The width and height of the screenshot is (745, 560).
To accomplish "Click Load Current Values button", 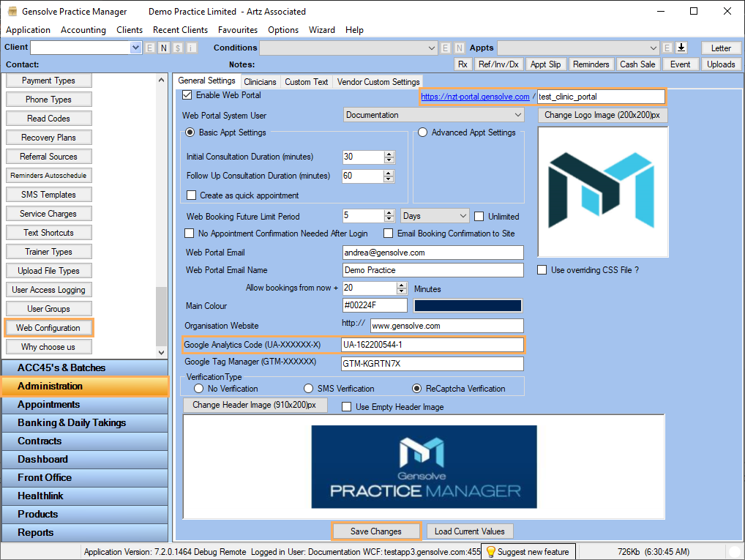I will click(469, 531).
